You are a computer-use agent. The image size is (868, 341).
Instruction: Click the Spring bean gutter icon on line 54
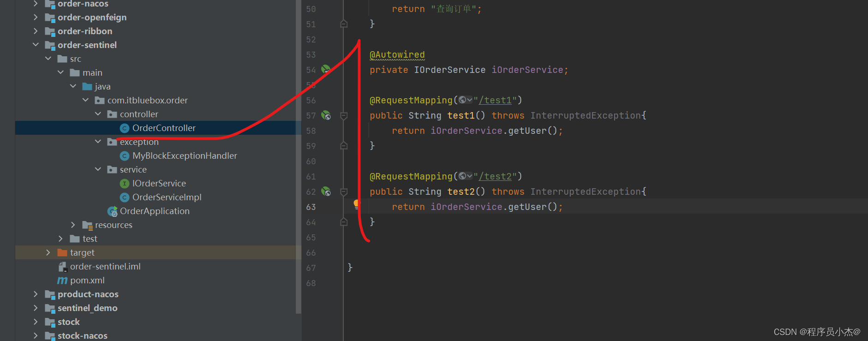tap(326, 69)
